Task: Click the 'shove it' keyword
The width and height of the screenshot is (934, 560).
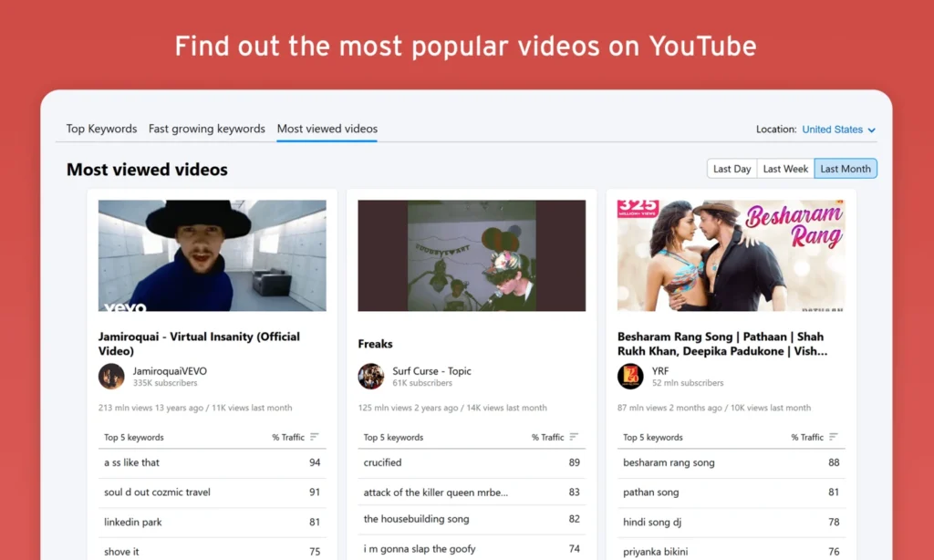Action: [x=121, y=552]
